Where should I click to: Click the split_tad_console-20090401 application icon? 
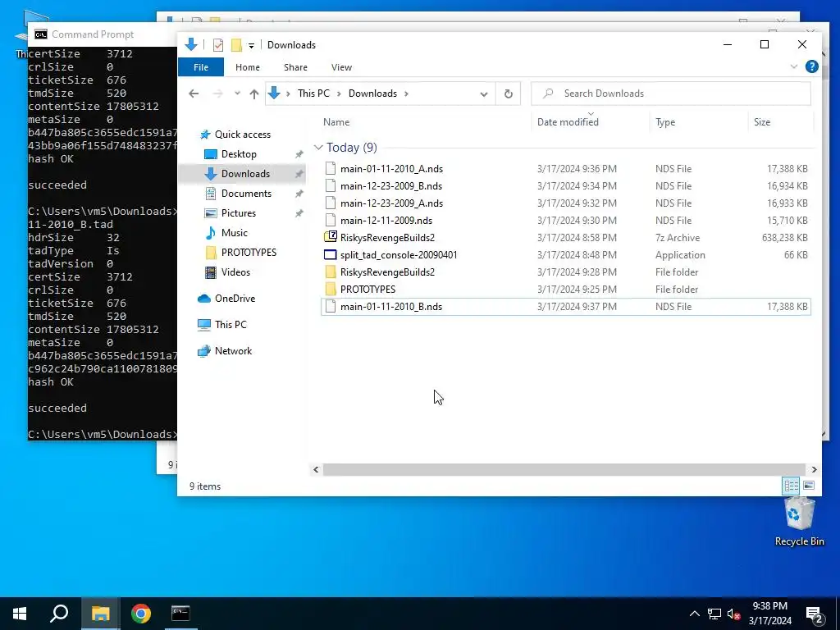331,255
